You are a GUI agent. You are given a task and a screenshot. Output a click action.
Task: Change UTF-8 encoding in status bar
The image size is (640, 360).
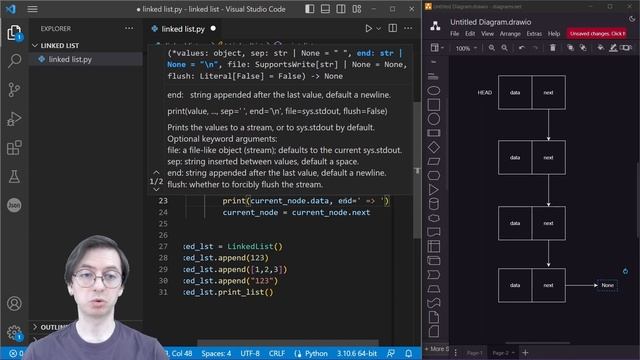(250, 353)
